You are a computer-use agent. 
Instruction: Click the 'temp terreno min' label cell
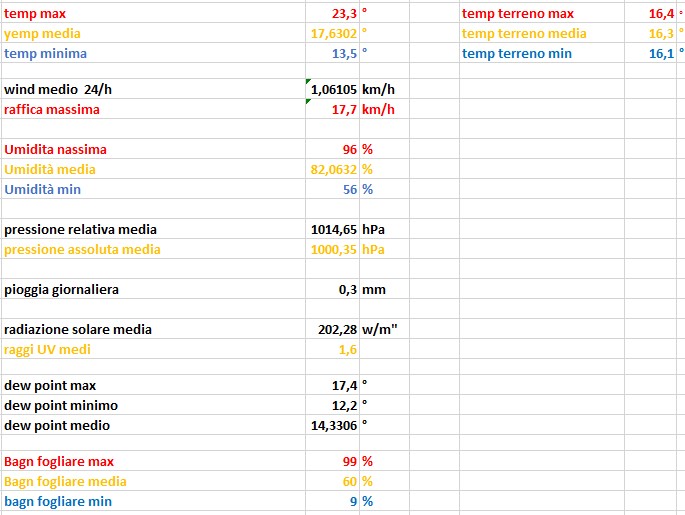(x=516, y=53)
